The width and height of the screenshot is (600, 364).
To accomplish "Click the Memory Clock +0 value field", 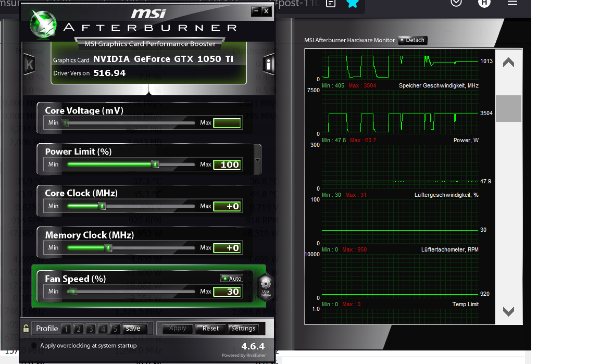I will (x=227, y=248).
